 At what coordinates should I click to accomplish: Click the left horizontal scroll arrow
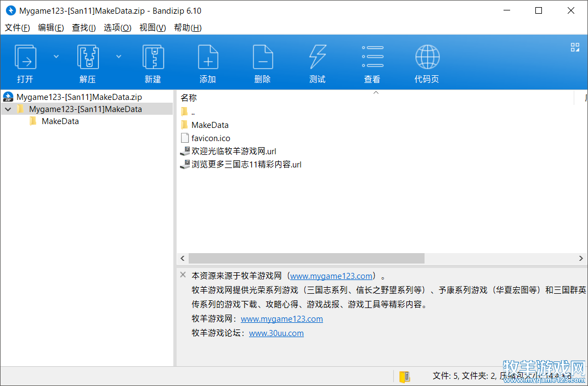tap(183, 258)
